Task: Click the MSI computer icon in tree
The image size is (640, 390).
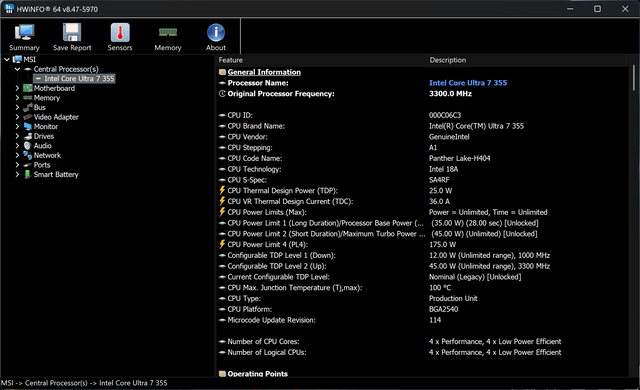Action: pos(17,60)
